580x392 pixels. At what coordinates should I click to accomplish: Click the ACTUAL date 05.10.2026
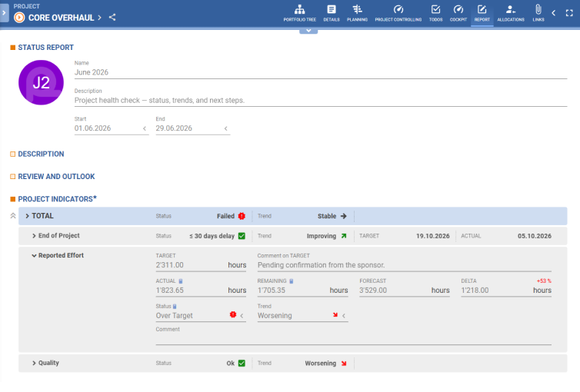(x=535, y=236)
